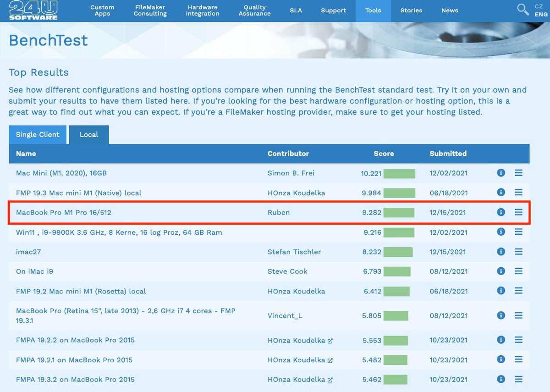
Task: Click the Contributor column header
Action: [x=288, y=154]
